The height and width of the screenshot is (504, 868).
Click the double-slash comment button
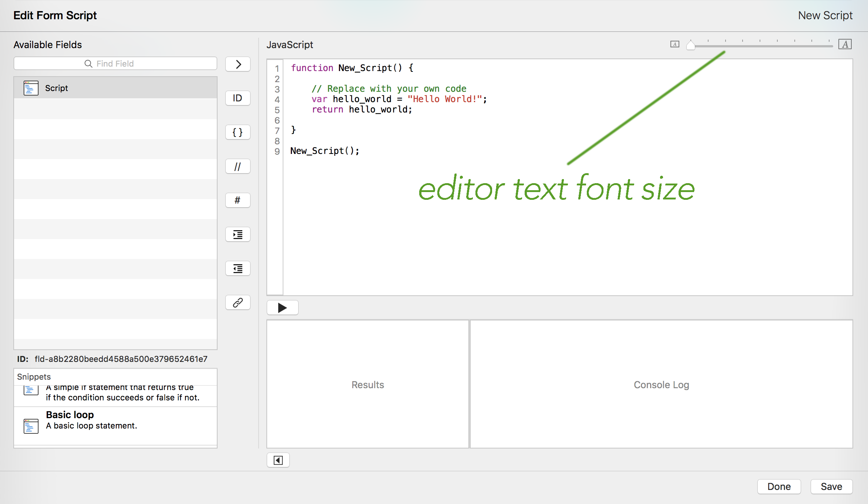(x=238, y=166)
